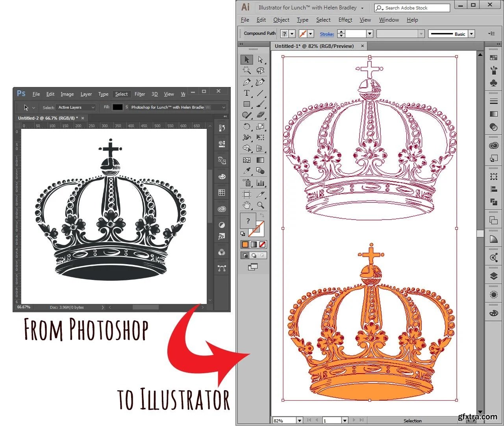
Task: Select the Magic Wand tool
Action: pos(246,70)
